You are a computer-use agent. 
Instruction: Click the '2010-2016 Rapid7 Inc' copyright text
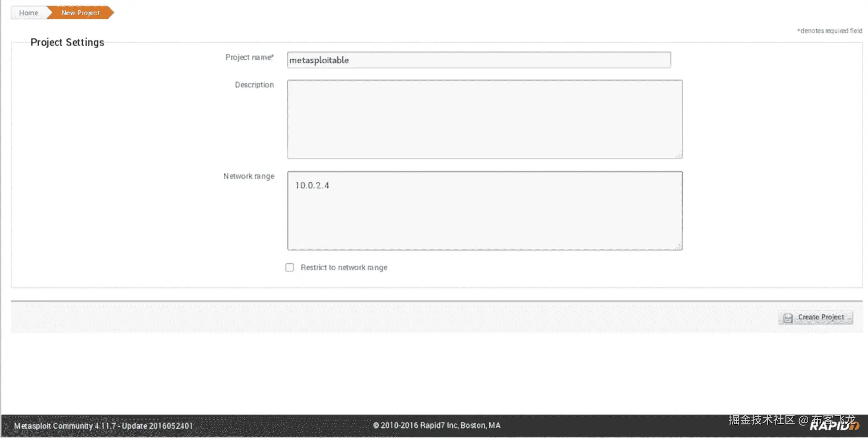(x=437, y=426)
